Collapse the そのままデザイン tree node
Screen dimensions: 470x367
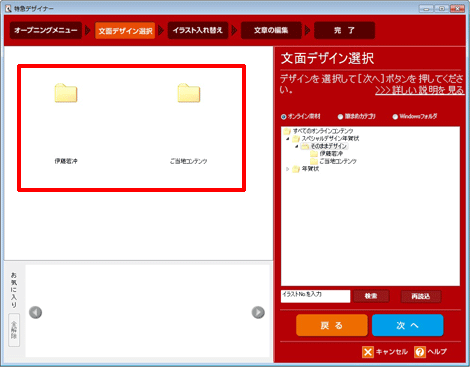coord(296,146)
